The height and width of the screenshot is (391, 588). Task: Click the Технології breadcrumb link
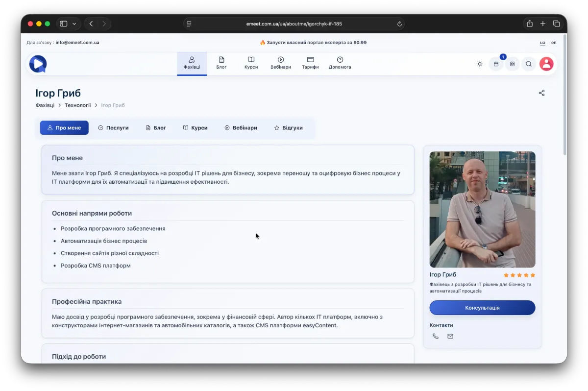pos(77,105)
